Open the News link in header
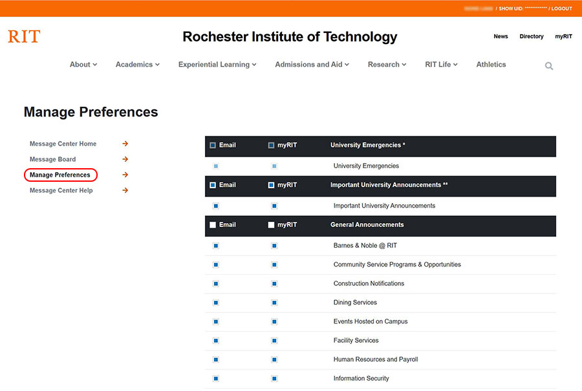582x392 pixels. tap(501, 36)
